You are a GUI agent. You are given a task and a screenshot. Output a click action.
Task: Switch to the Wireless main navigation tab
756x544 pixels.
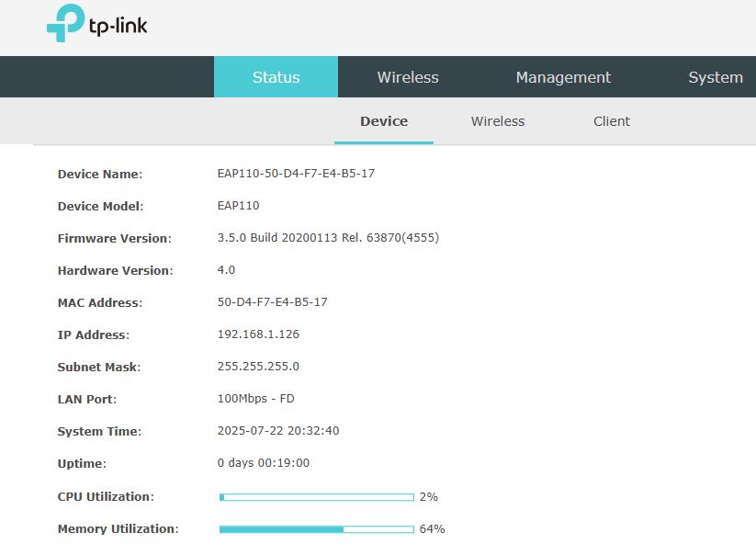pos(408,77)
